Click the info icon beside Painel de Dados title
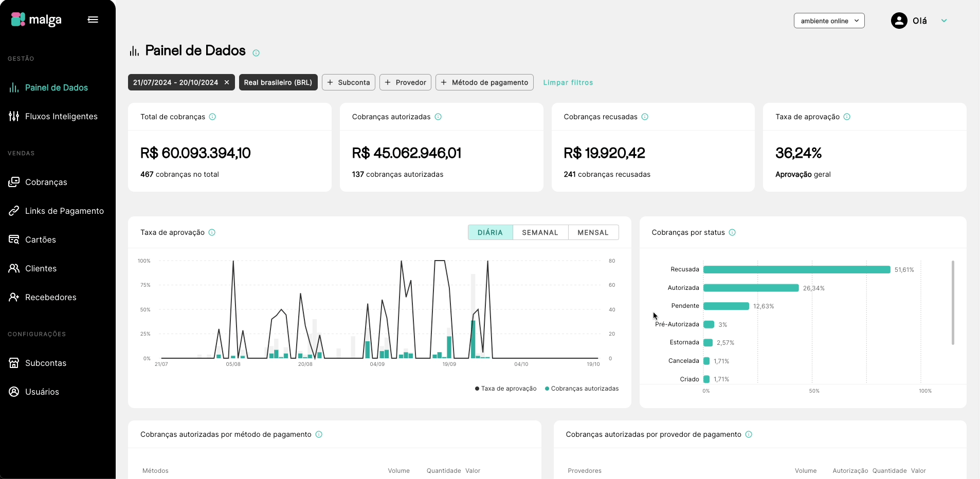The width and height of the screenshot is (980, 479). 256,53
